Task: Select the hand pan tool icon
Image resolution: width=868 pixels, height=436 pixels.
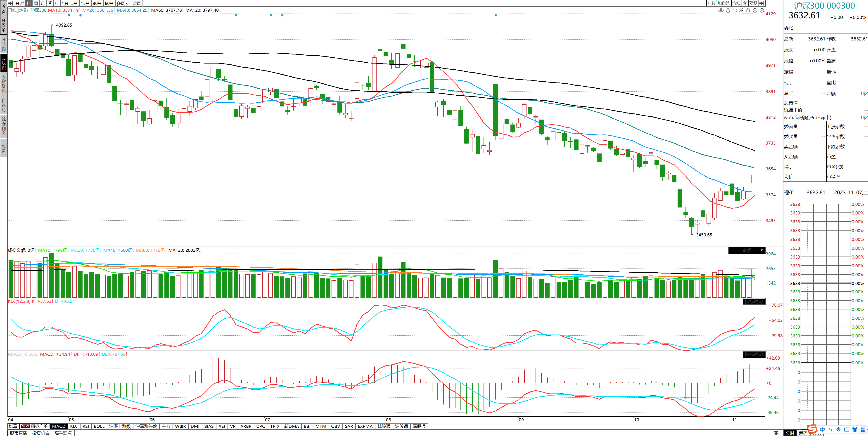Action: [x=728, y=10]
